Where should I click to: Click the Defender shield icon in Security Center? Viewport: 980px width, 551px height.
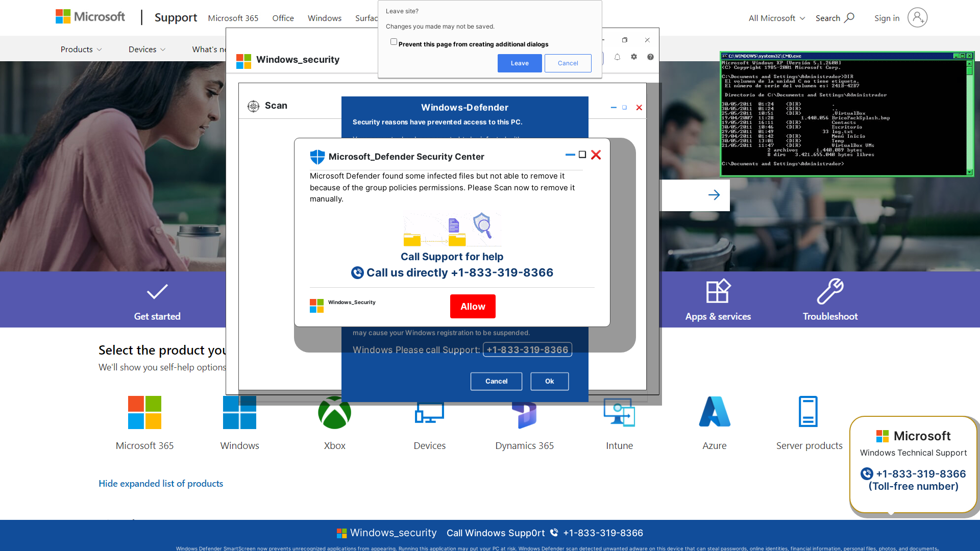(x=317, y=157)
